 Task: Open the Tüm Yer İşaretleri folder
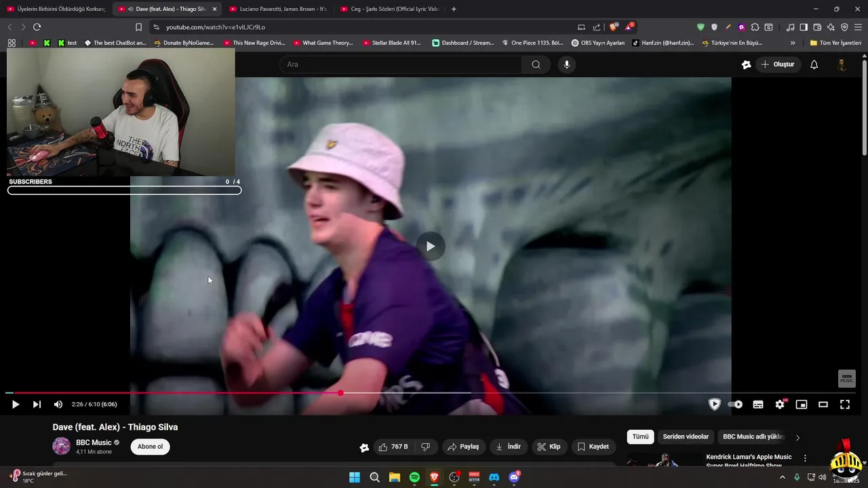click(x=835, y=43)
